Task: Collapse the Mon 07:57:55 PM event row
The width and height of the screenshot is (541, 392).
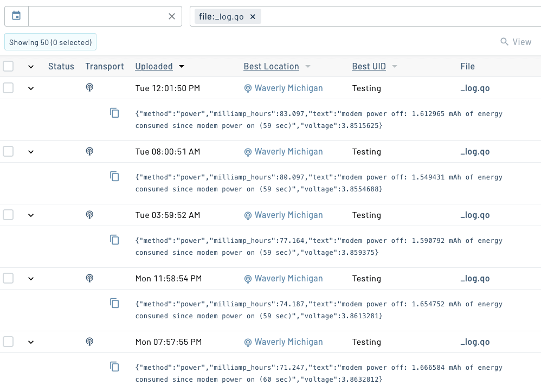Action: click(31, 342)
